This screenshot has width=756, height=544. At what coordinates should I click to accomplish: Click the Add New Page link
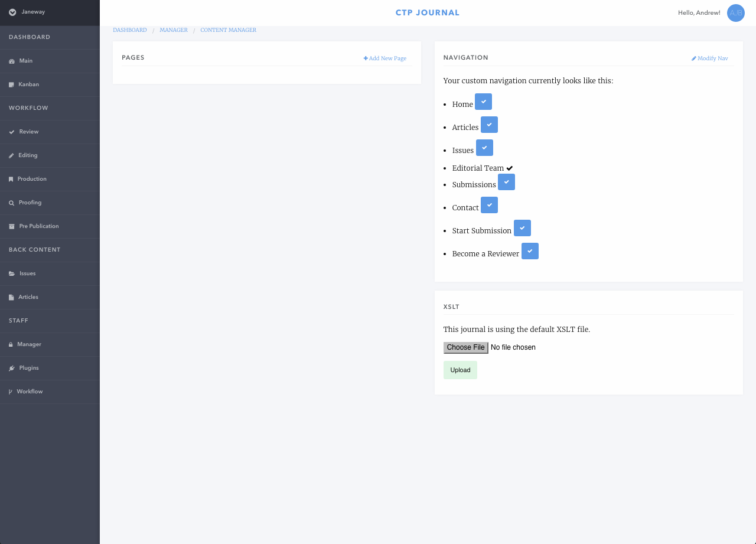[x=384, y=58]
